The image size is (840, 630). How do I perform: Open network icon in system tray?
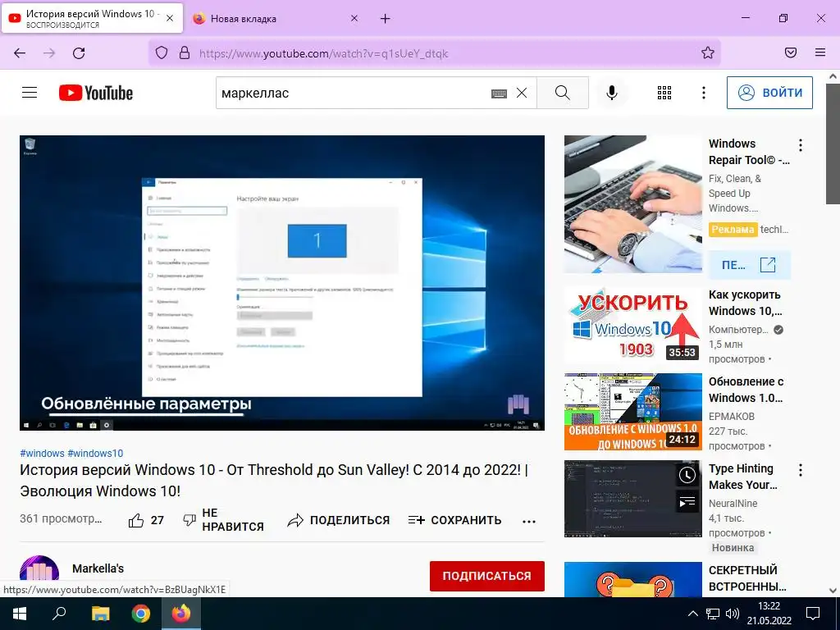click(x=713, y=614)
